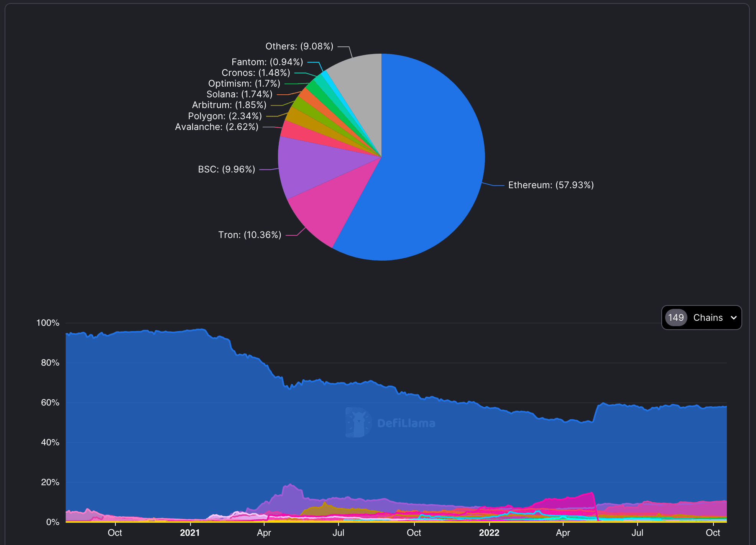Click the 'Solana: (1.74%)' label
The image size is (756, 545).
[x=240, y=94]
